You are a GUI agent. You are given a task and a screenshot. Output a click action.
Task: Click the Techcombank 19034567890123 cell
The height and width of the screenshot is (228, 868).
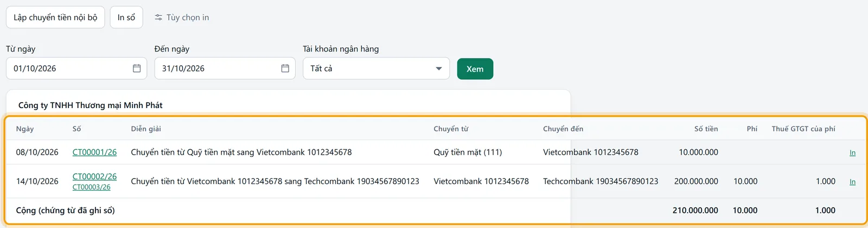(x=601, y=181)
